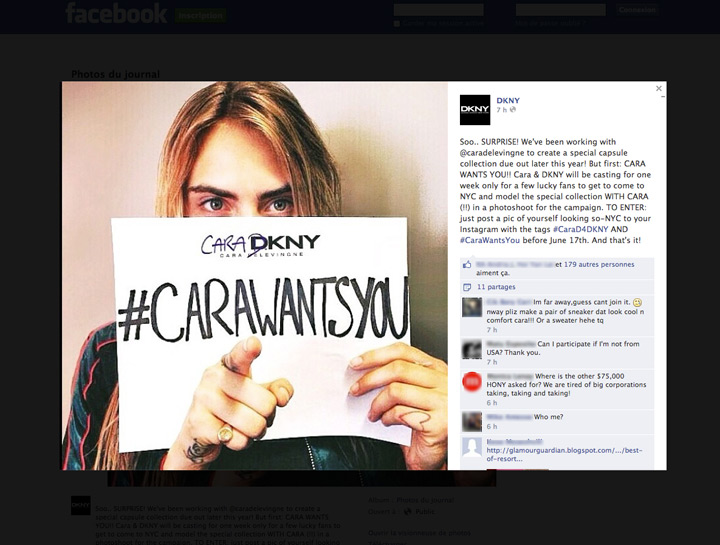Image resolution: width=720 pixels, height=545 pixels.
Task: Open the #CaraWantsYou hashtag link
Action: (x=490, y=240)
